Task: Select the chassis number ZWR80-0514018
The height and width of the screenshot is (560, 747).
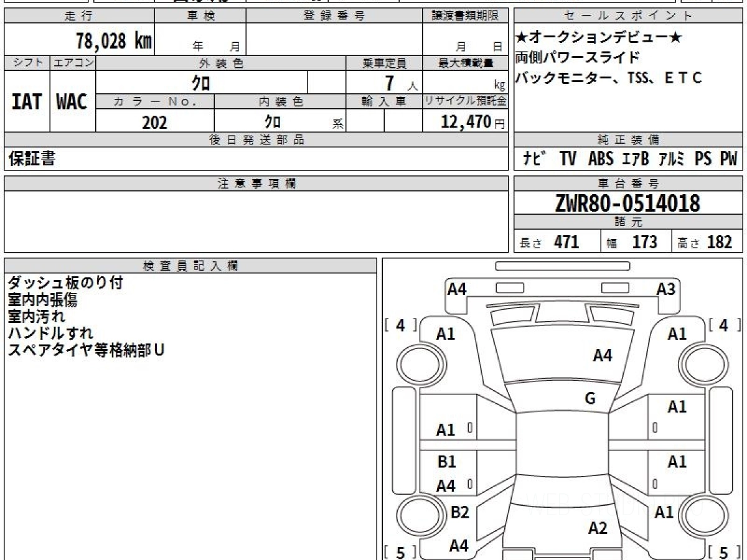Action: [627, 203]
